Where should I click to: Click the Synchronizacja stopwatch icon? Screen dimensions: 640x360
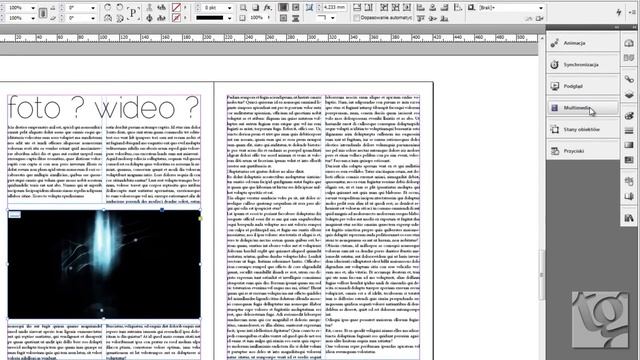pyautogui.click(x=555, y=64)
